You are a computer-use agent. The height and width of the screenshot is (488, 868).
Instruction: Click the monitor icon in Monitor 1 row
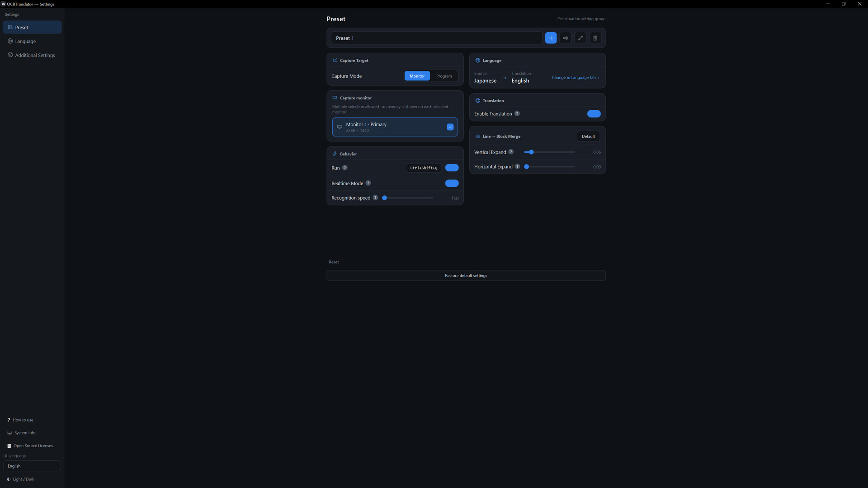pos(340,127)
